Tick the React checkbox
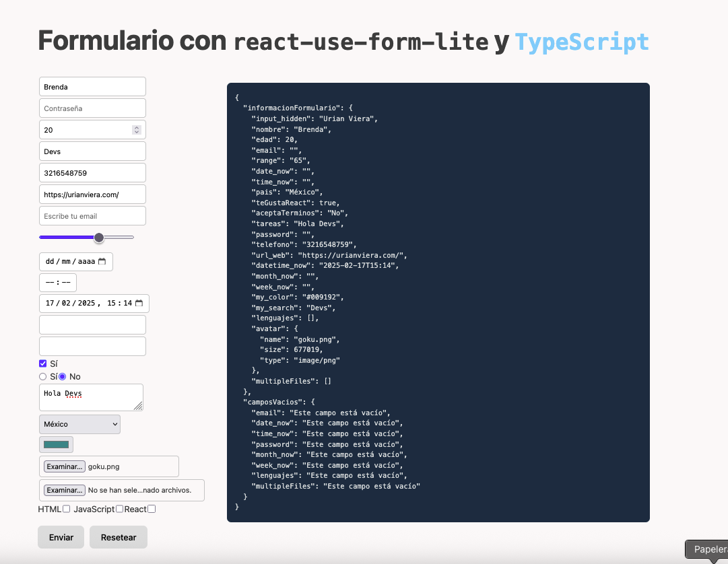Image resolution: width=728 pixels, height=564 pixels. [152, 509]
